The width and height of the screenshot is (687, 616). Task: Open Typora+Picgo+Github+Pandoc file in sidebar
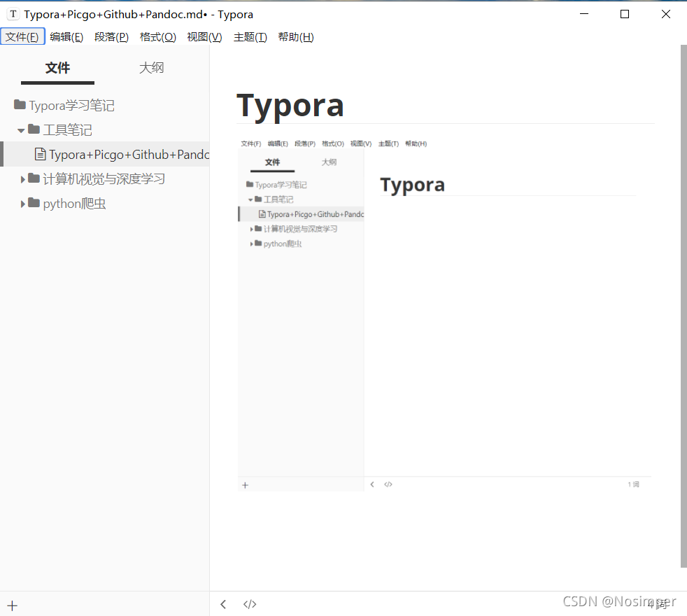tap(105, 154)
